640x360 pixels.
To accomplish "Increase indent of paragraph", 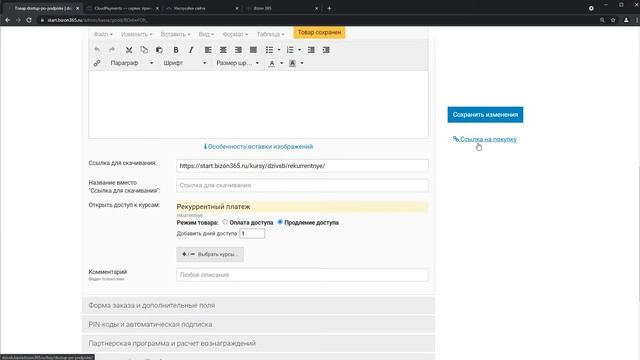I will (326, 50).
